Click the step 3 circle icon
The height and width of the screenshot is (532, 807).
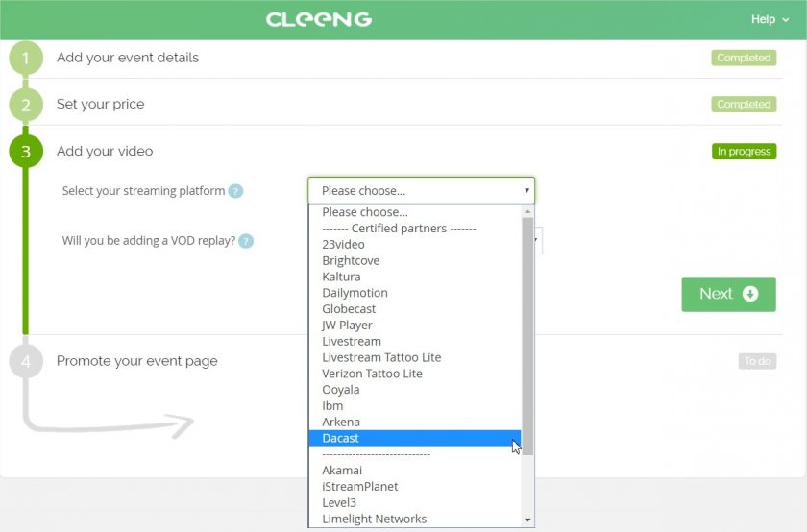coord(26,152)
